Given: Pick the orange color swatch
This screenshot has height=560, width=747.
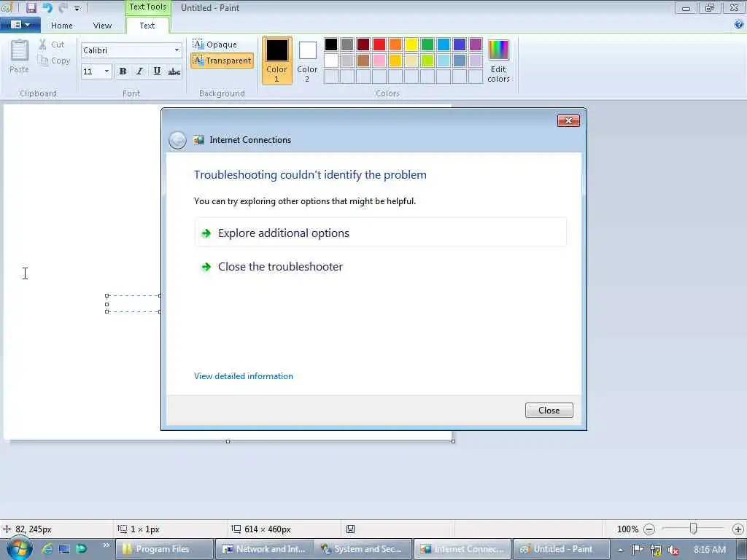Looking at the screenshot, I should [395, 44].
